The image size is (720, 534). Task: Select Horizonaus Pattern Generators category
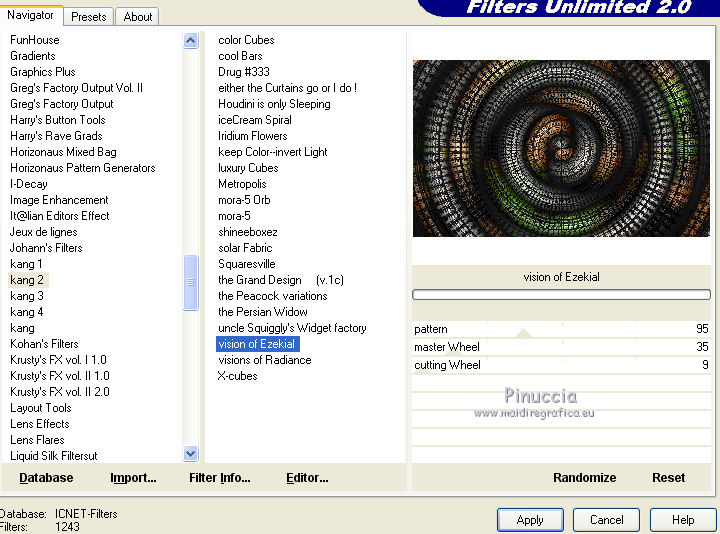pyautogui.click(x=83, y=168)
